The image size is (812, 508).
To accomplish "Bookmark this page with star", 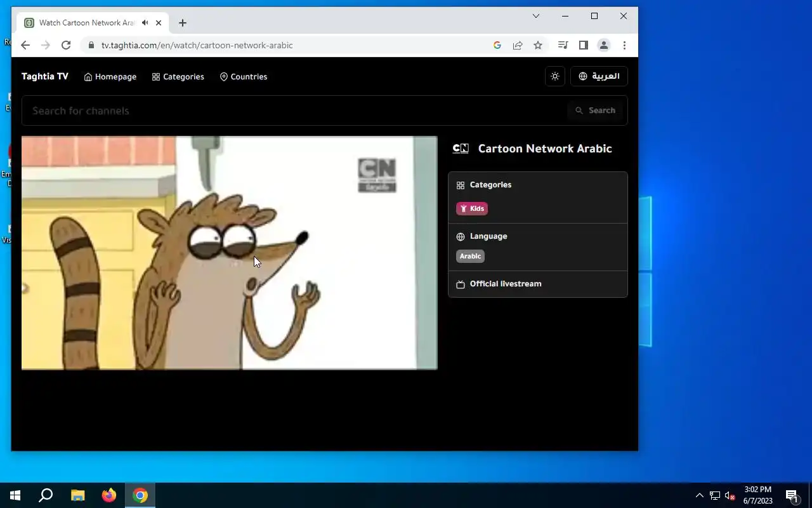I will coord(538,45).
